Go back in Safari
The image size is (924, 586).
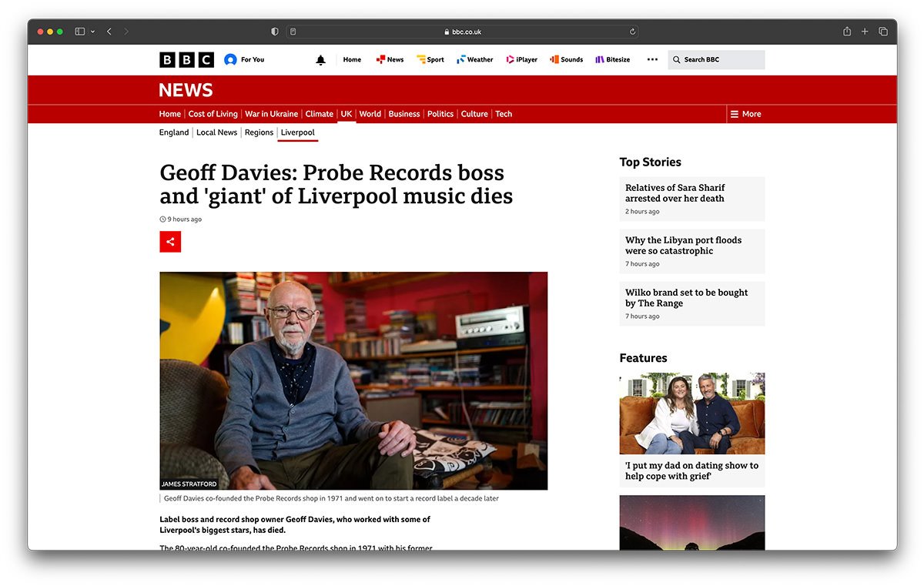[x=109, y=32]
